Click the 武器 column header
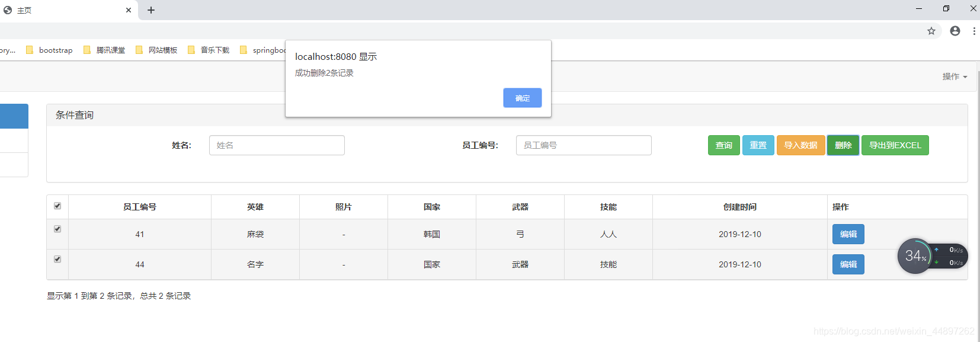Image resolution: width=980 pixels, height=342 pixels. click(x=520, y=207)
